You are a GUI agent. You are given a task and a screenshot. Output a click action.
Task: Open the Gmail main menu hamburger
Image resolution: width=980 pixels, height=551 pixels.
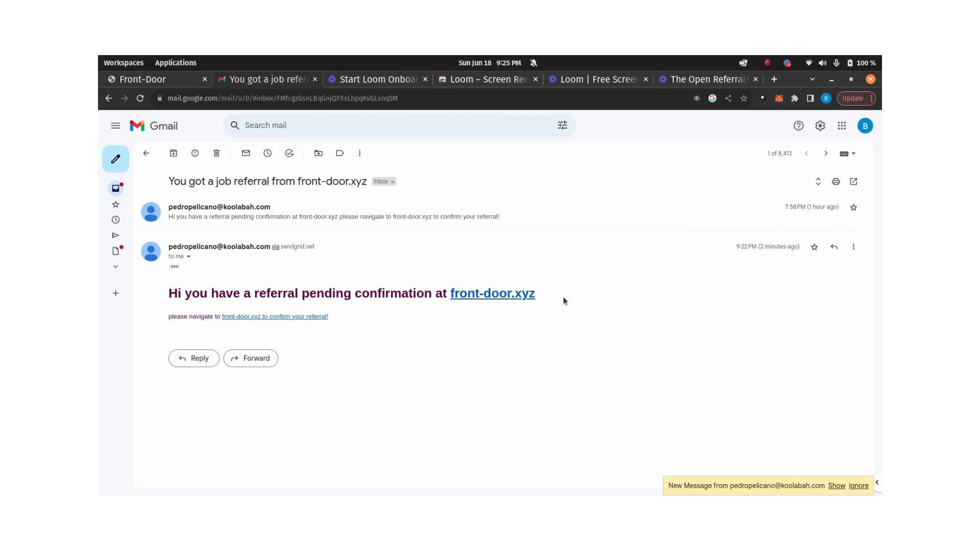coord(115,126)
